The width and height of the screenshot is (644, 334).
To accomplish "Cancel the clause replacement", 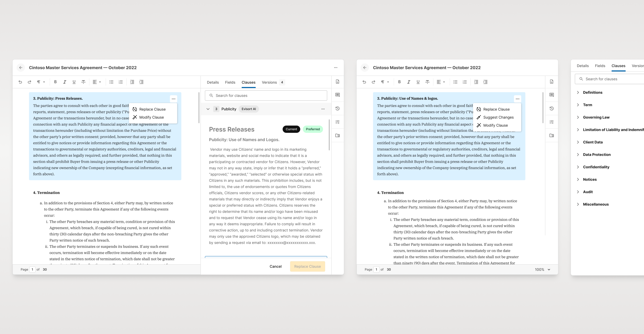I will click(275, 266).
